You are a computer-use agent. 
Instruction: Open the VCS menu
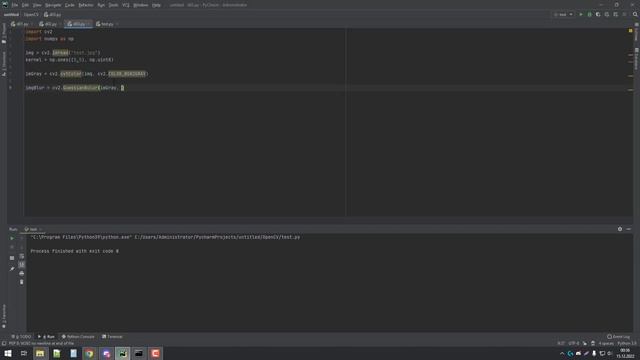point(126,5)
